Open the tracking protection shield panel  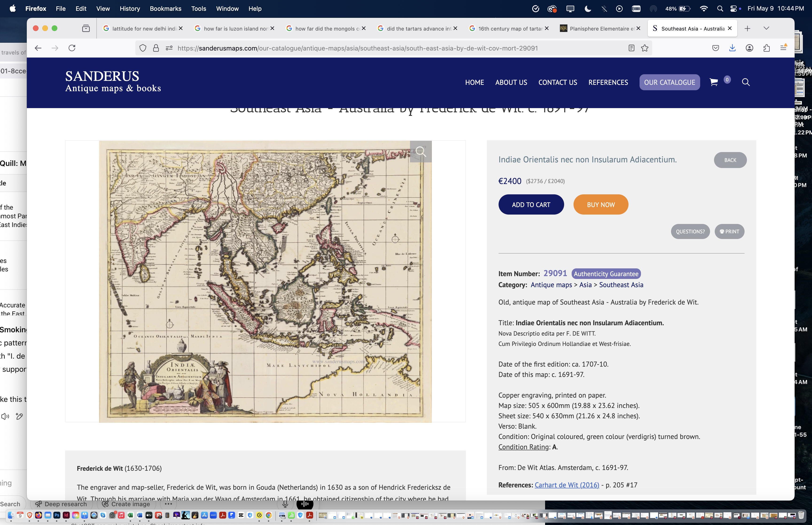point(143,48)
